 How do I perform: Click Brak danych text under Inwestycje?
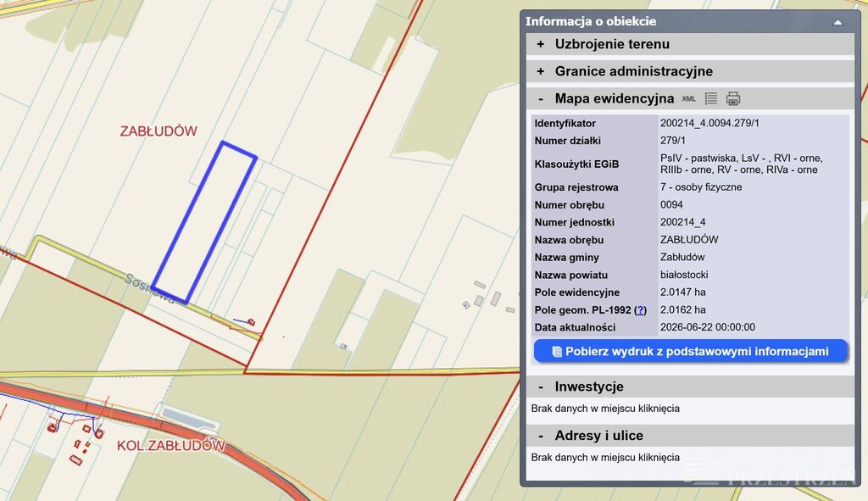coord(605,409)
